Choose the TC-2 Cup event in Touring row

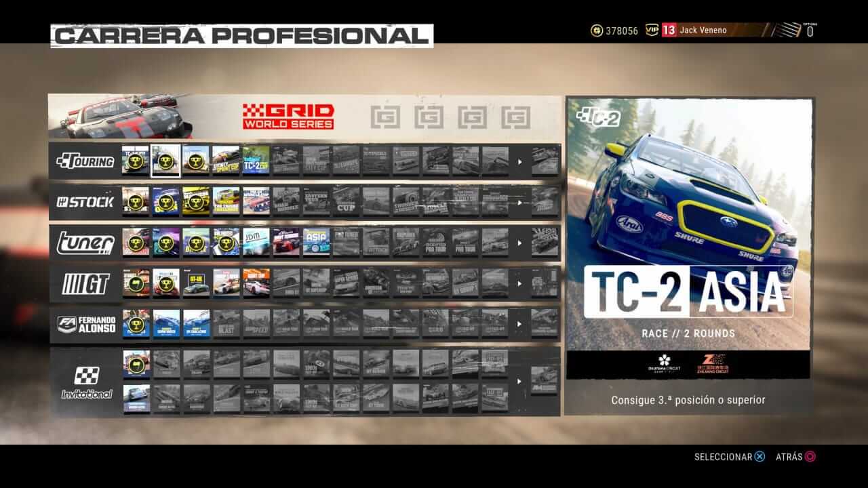coord(256,161)
